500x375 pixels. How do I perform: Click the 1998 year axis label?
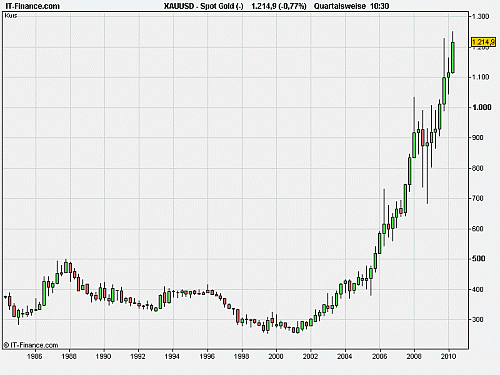click(241, 356)
